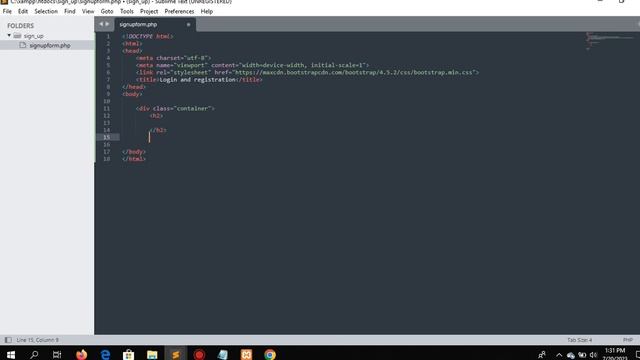
Task: Launch Microsoft Edge from the taskbar
Action: click(105, 354)
